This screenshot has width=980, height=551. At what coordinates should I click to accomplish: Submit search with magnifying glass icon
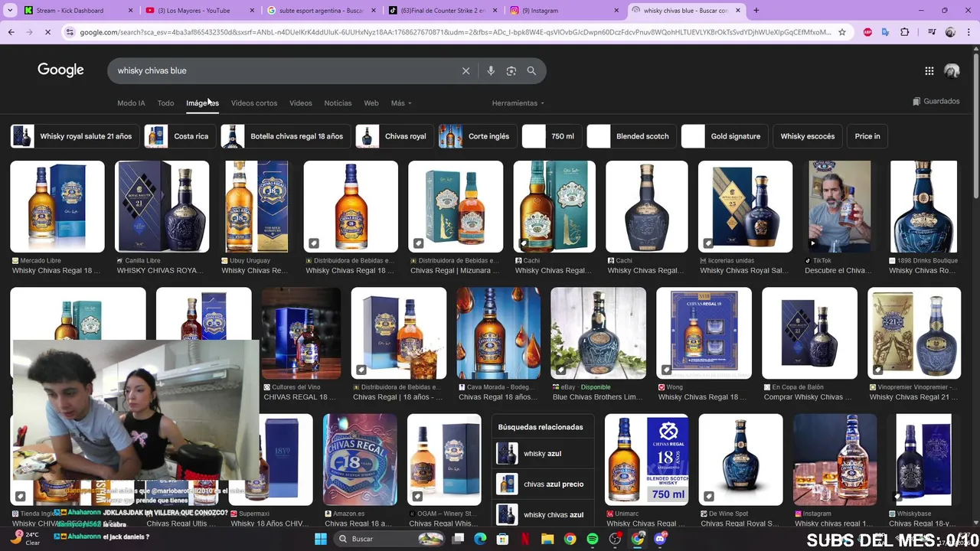click(531, 70)
